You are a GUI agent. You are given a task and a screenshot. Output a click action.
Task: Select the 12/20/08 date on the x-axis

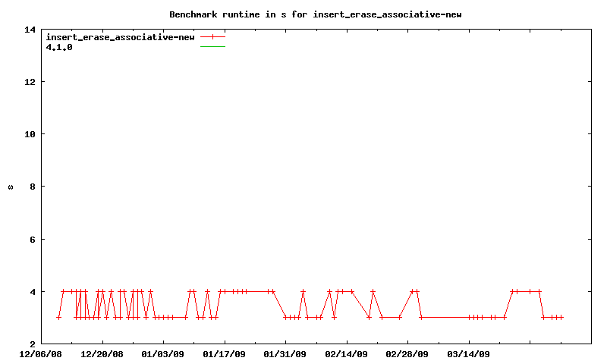point(102,353)
